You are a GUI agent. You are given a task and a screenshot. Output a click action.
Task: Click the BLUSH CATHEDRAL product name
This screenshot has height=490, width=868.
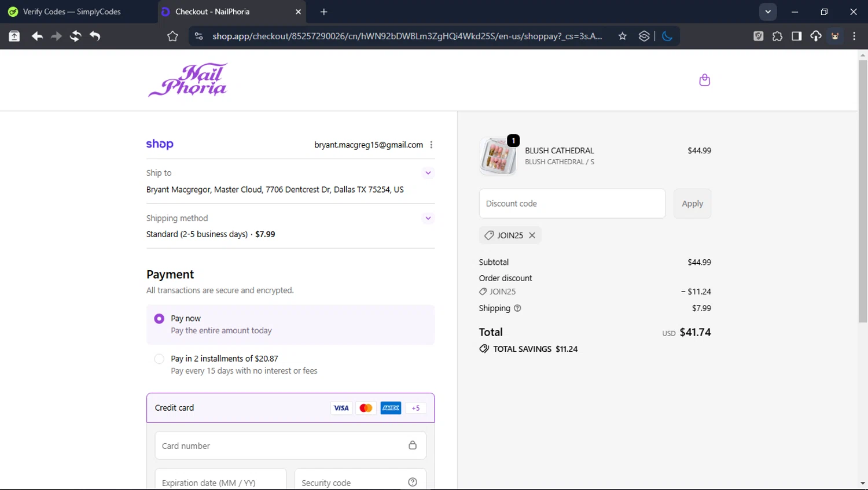560,150
